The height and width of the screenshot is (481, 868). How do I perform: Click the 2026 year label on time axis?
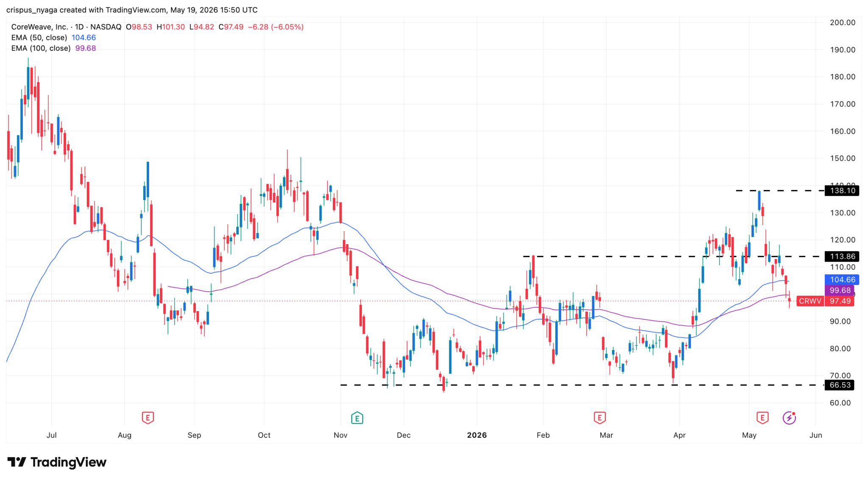(x=477, y=435)
